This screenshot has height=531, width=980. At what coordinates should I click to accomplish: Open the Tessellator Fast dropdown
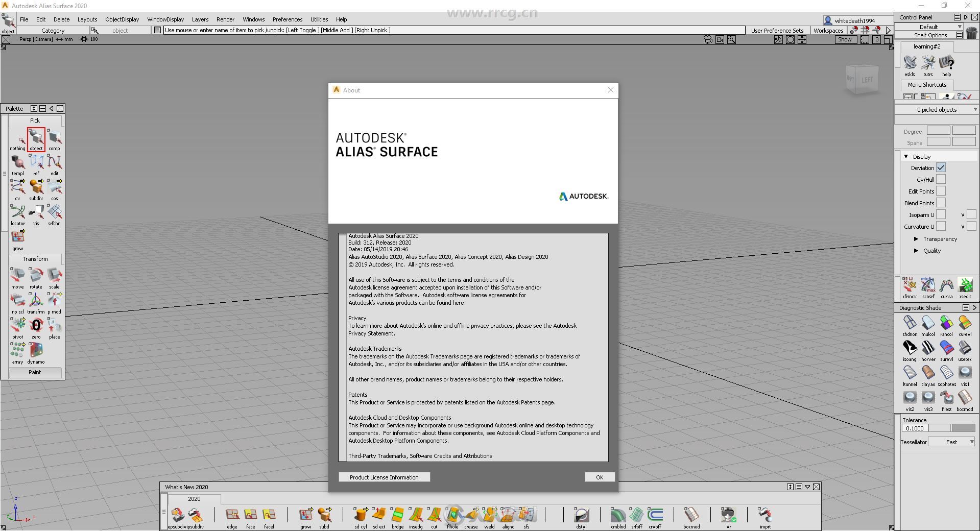click(951, 442)
